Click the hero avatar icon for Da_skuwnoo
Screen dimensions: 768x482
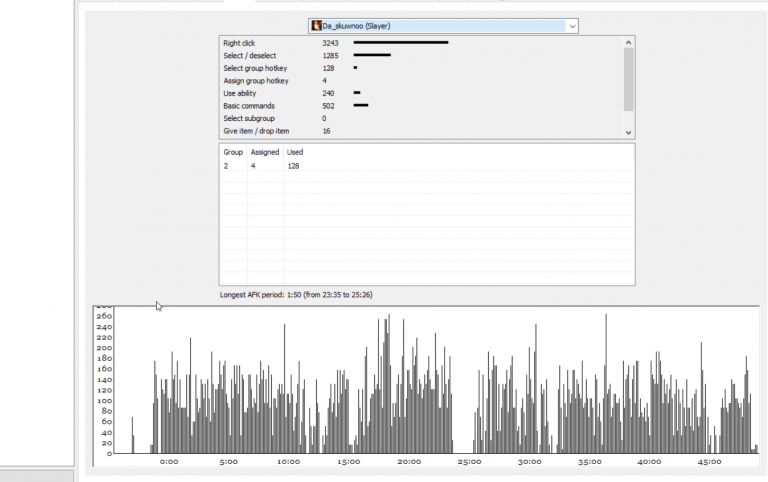click(316, 25)
